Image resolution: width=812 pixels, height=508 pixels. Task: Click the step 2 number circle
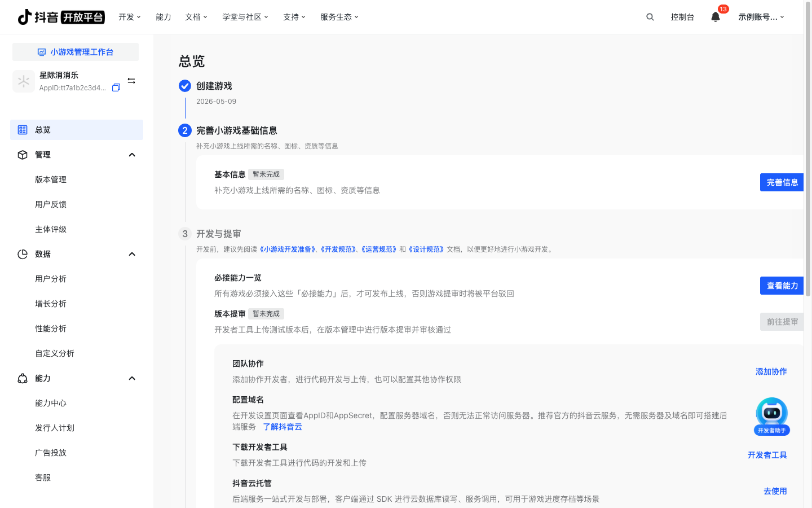point(185,130)
